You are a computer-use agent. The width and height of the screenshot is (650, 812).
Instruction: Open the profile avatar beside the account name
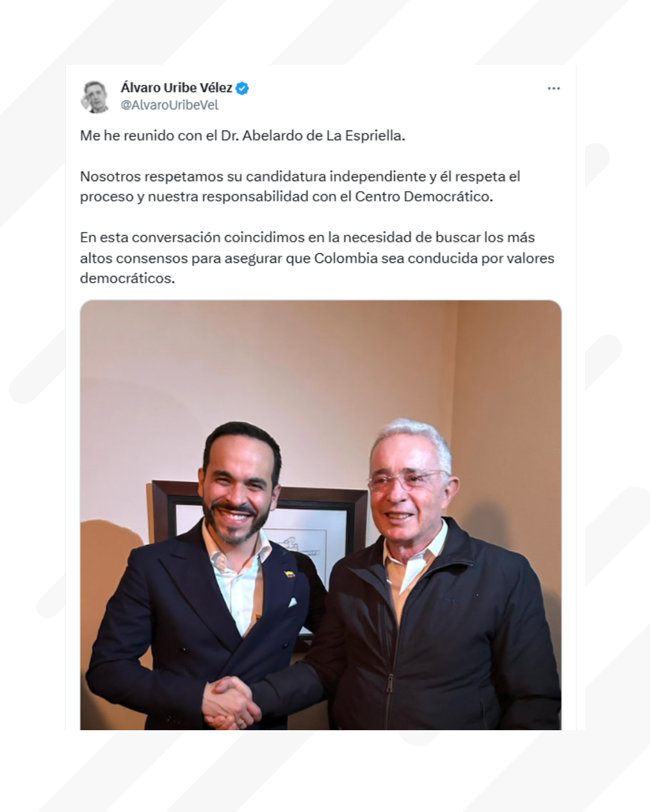coord(95,96)
